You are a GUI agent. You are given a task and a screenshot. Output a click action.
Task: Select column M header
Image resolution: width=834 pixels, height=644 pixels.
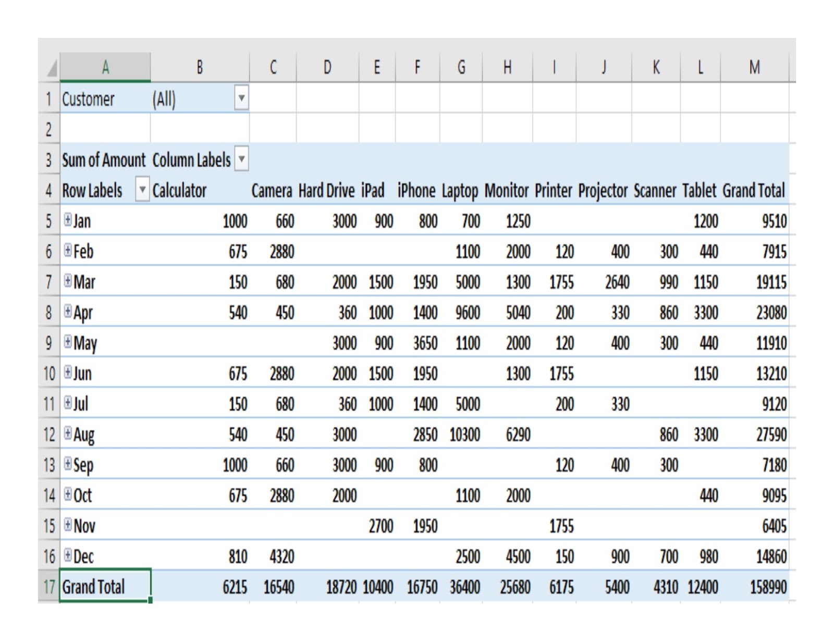point(754,66)
